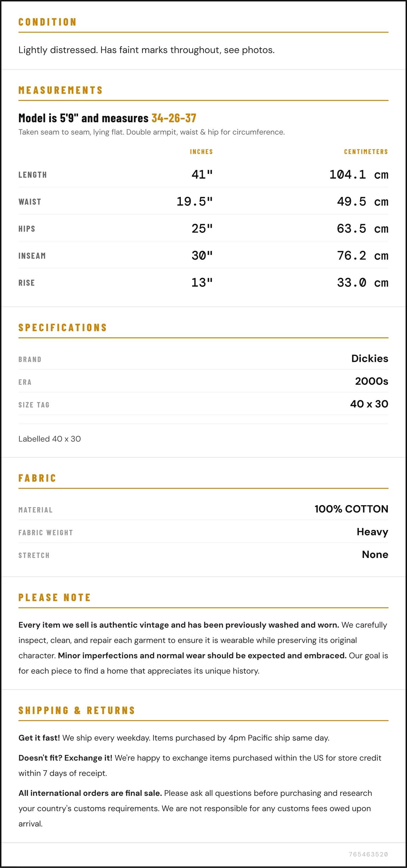407x868 pixels.
Task: Select the Inseam 30" measurement
Action: click(202, 255)
